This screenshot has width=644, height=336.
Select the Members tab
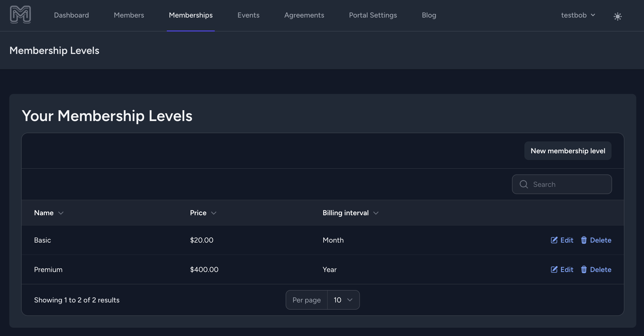(129, 14)
